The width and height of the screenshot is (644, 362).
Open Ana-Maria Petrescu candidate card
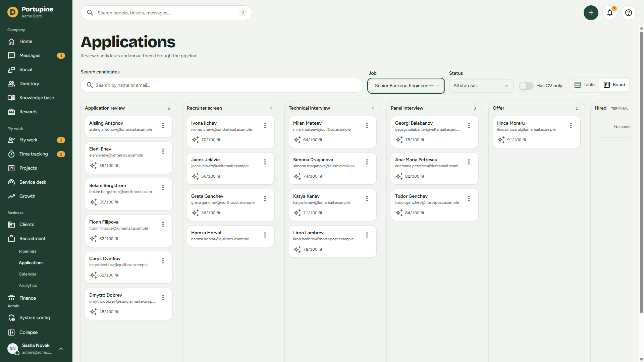pyautogui.click(x=434, y=168)
